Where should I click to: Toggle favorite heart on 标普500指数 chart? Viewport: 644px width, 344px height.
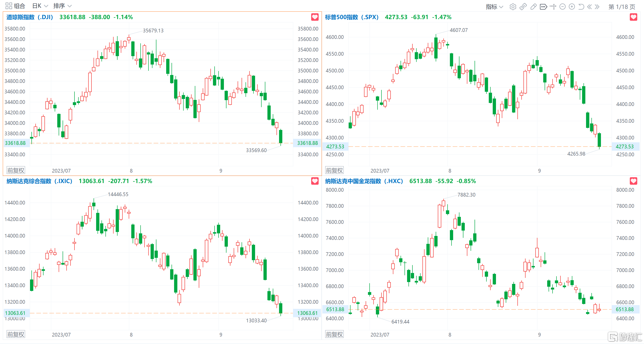point(633,17)
